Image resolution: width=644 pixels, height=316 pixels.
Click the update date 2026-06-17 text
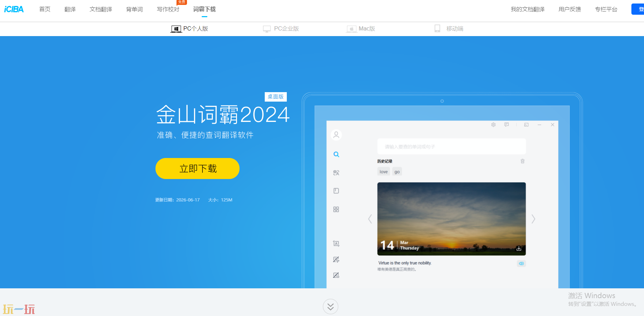178,200
